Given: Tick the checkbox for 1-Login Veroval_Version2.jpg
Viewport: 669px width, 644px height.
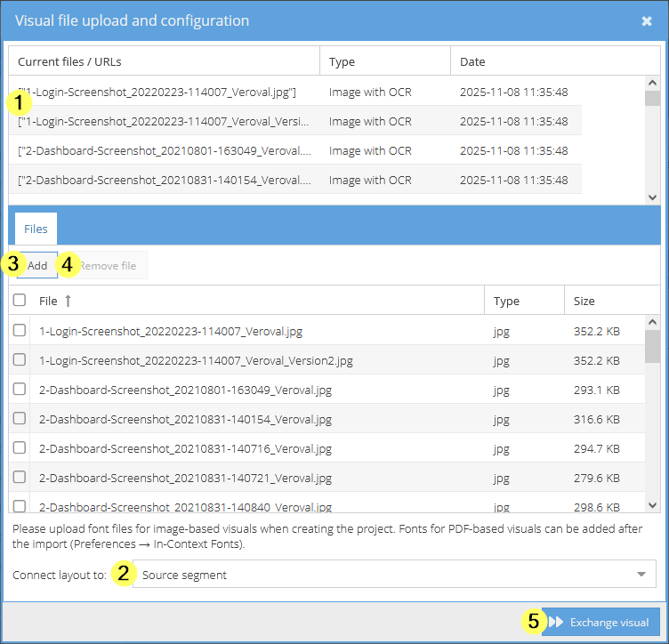Looking at the screenshot, I should click(20, 360).
